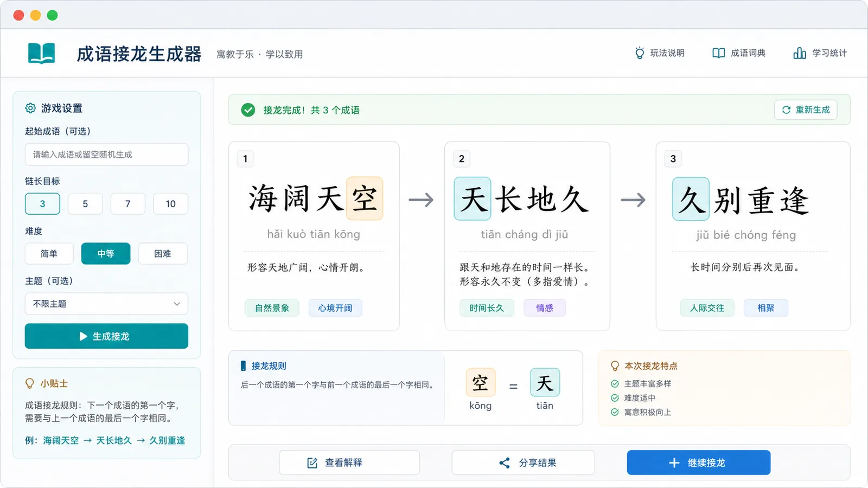Choose chain length 10
Viewport: 868px width, 488px height.
pos(170,204)
